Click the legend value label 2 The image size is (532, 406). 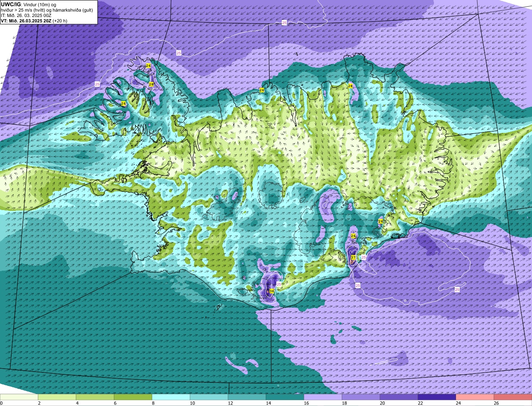pos(38,403)
